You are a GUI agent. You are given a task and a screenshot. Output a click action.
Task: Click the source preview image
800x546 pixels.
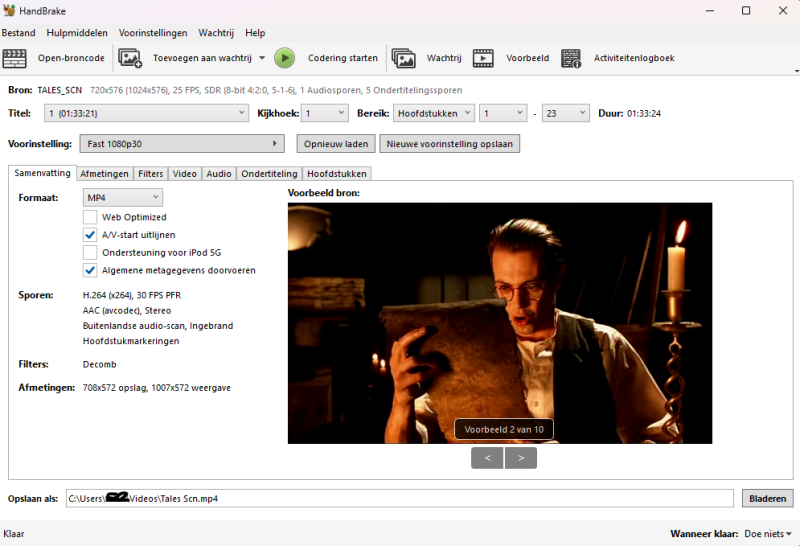[500, 323]
